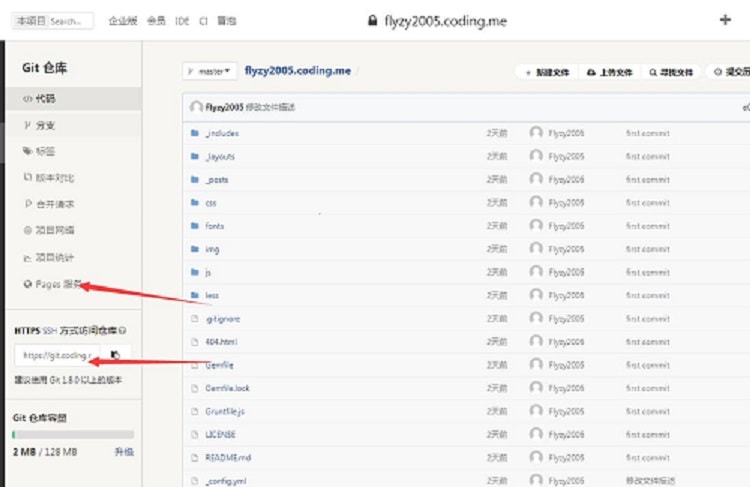The width and height of the screenshot is (750, 487).
Task: Click the folder icon of img
Action: click(195, 249)
